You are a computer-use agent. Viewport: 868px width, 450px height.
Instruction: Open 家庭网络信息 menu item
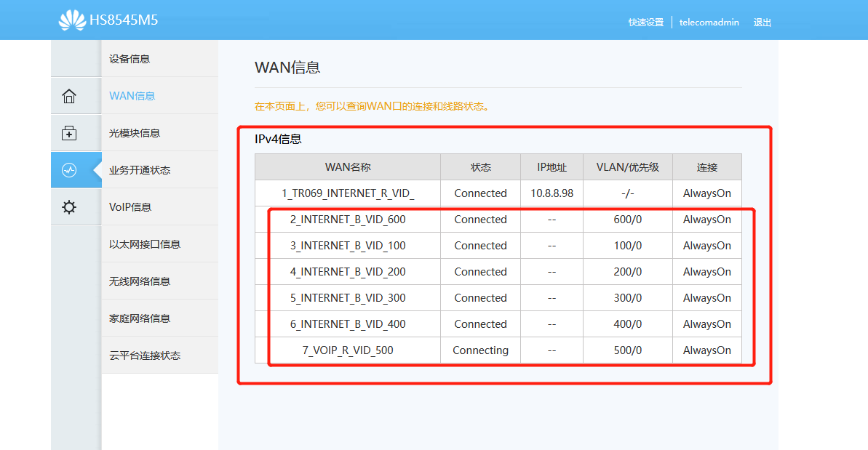tap(140, 318)
